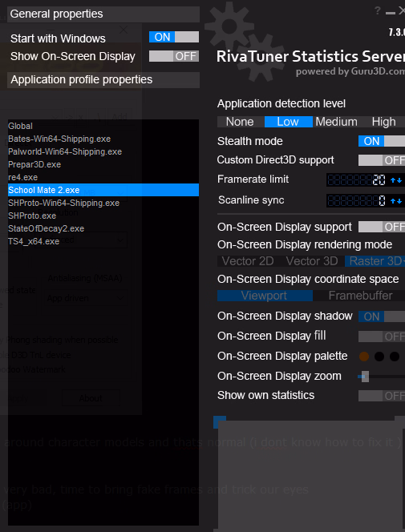The image size is (405, 532).
Task: Toggle On-Screen Display fill switch
Action: [x=382, y=337]
